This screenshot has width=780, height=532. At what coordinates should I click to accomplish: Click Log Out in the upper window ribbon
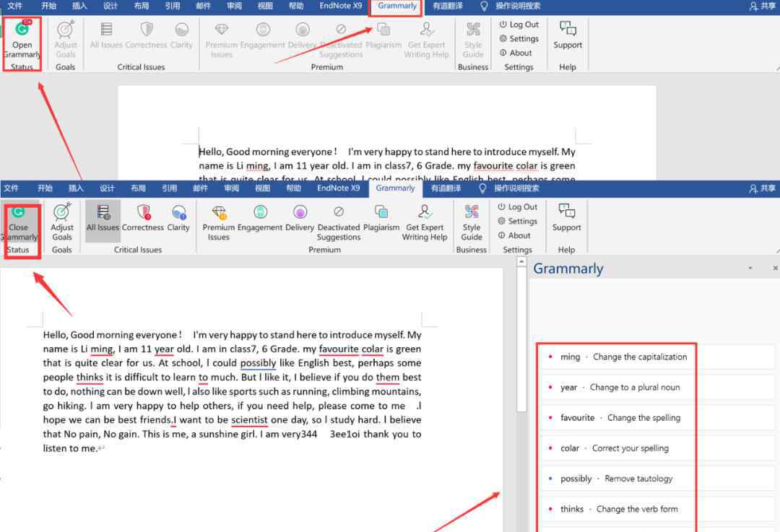[519, 25]
